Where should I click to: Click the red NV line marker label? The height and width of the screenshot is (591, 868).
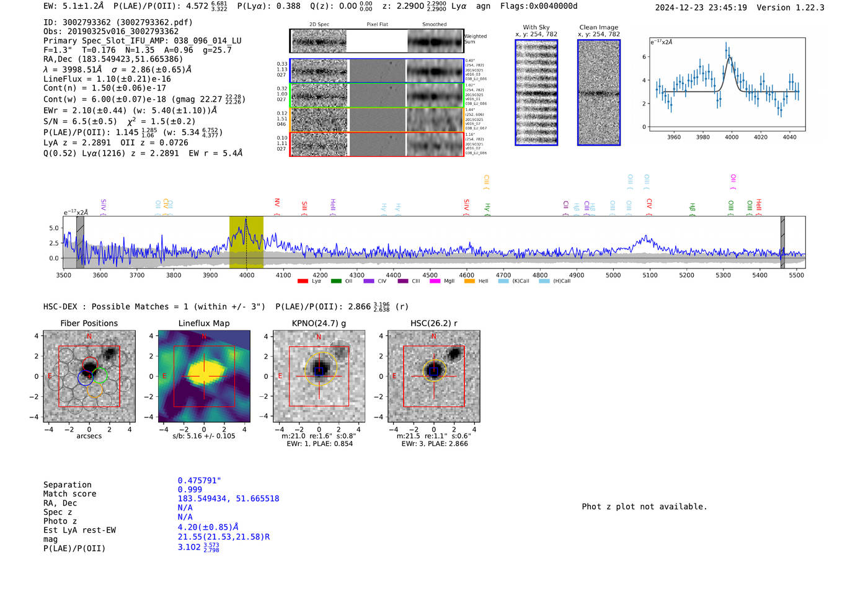tap(277, 205)
